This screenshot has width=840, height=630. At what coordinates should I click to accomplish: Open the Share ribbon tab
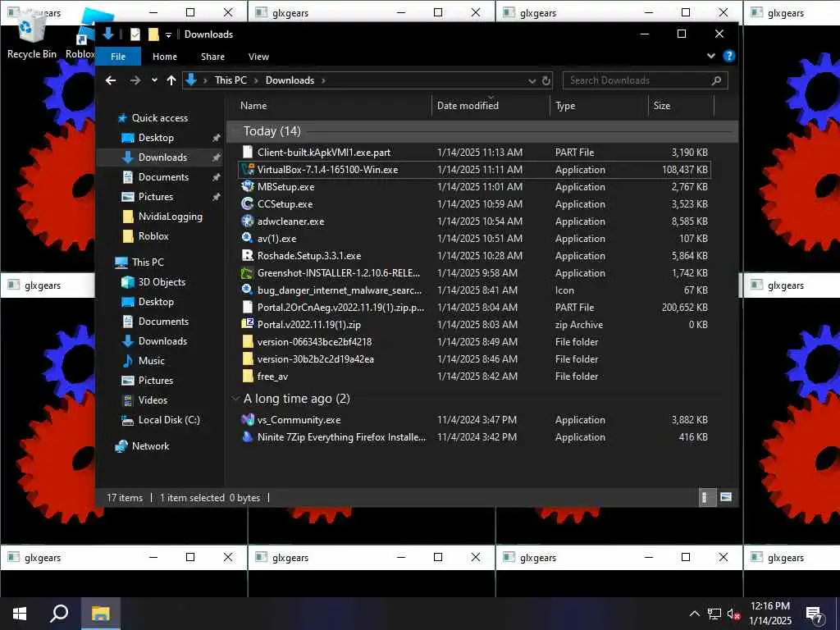212,57
